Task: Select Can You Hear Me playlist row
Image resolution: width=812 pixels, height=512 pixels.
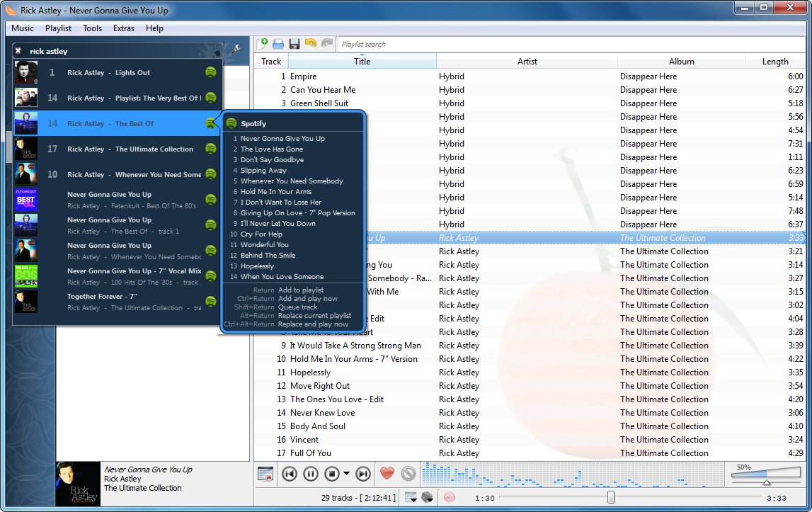Action: click(530, 90)
